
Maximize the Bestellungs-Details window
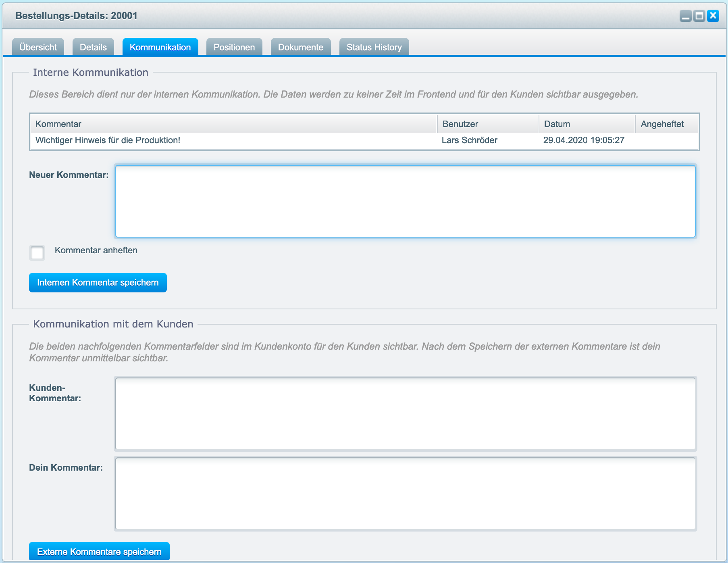[699, 16]
